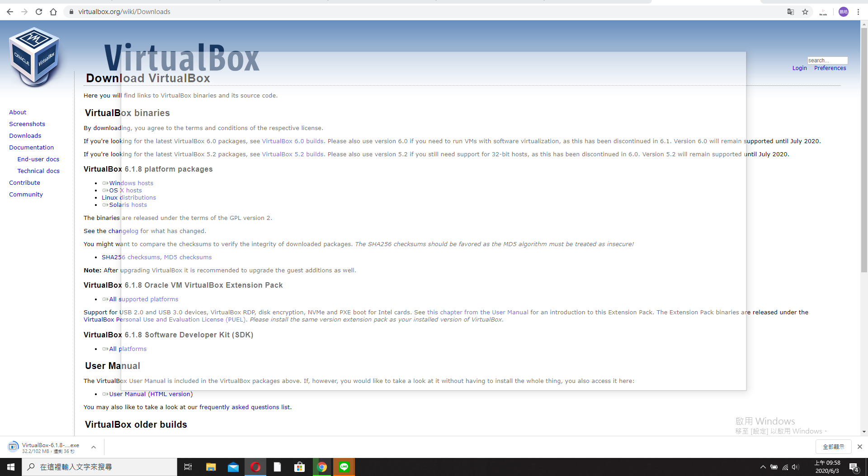868x476 pixels.
Task: Open Microsoft Store from the taskbar
Action: click(x=300, y=467)
